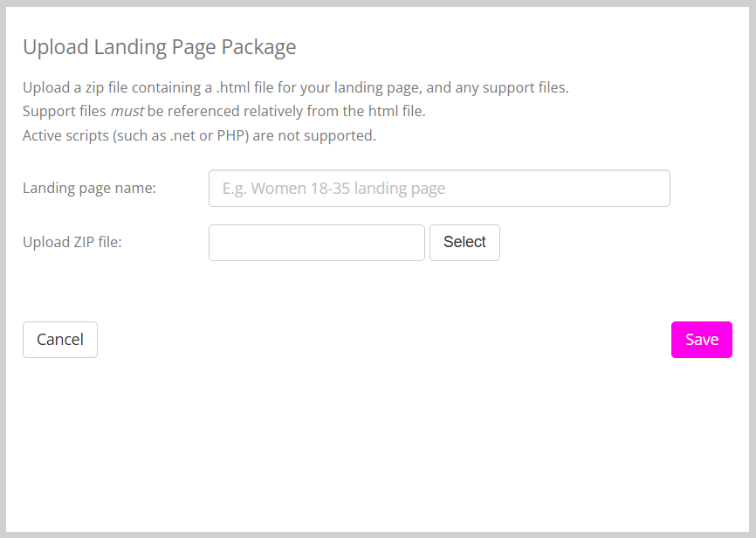Save the landing page package
Image resolution: width=756 pixels, height=538 pixels.
(x=701, y=340)
